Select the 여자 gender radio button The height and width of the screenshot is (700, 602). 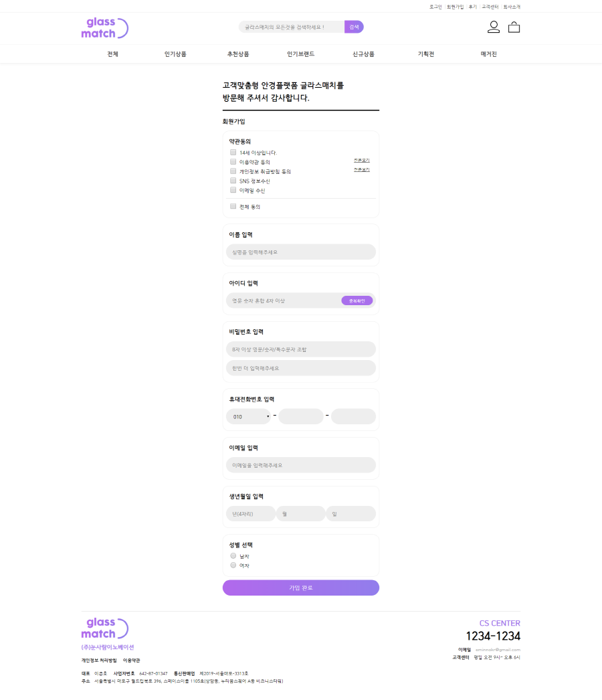pos(233,565)
